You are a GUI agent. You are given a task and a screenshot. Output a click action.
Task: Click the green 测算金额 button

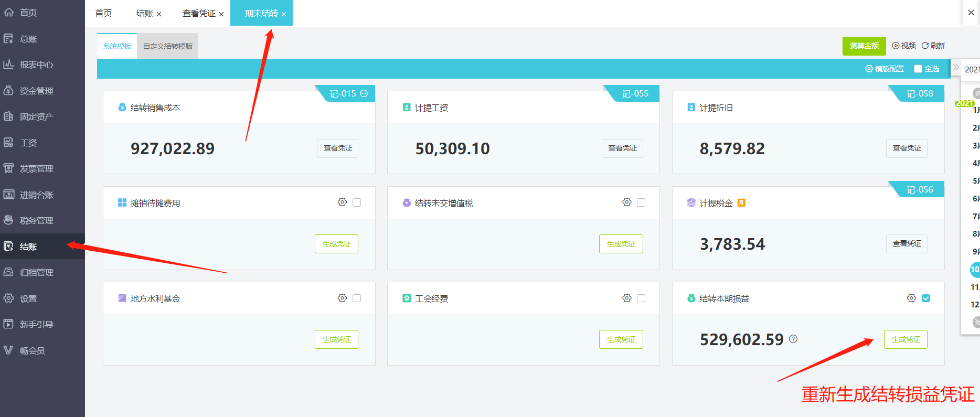pyautogui.click(x=864, y=46)
